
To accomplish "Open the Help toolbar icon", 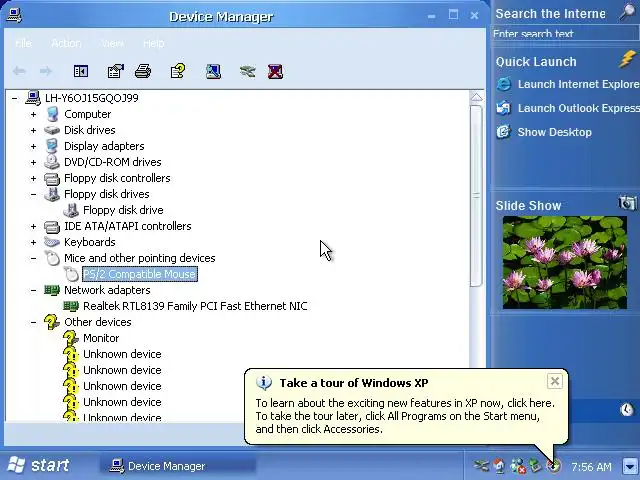I will point(178,71).
